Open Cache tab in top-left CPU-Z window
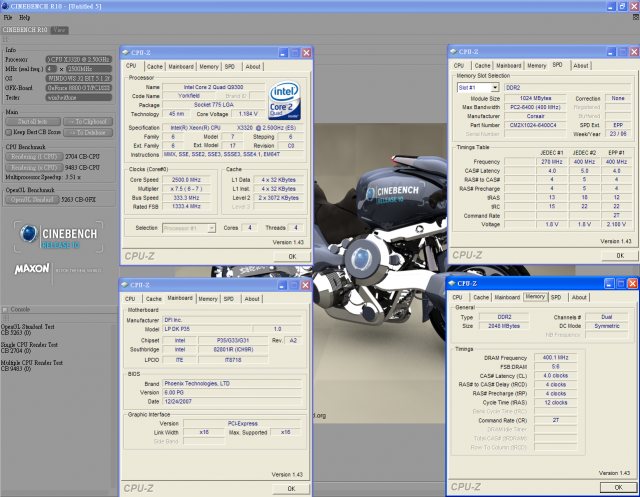This screenshot has height=497, width=640. 155,67
